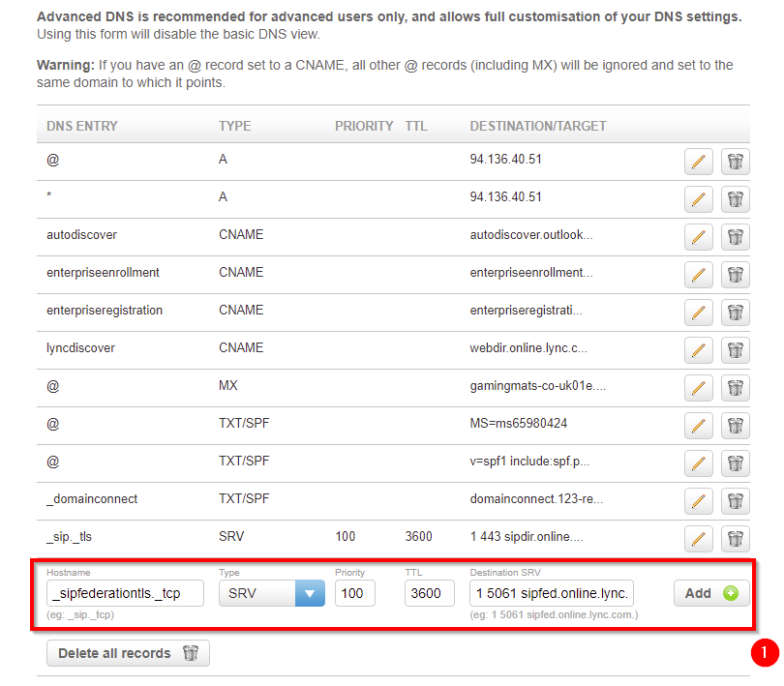Delete the MS=ms65980424 TXT record
The height and width of the screenshot is (686, 784).
[735, 426]
